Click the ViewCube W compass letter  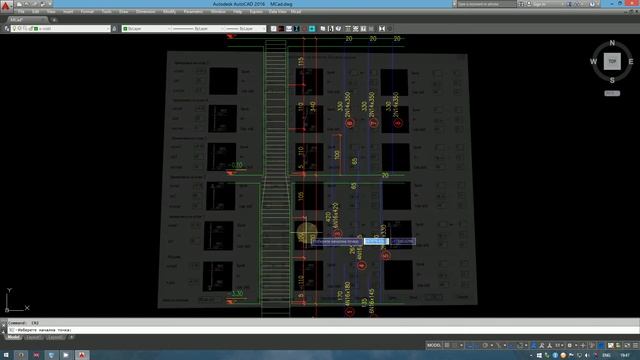(x=593, y=62)
